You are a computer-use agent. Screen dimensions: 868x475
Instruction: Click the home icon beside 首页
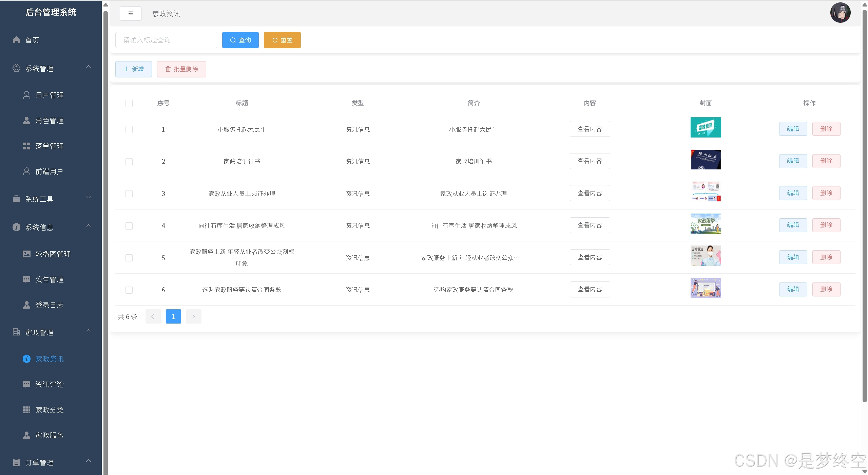16,40
